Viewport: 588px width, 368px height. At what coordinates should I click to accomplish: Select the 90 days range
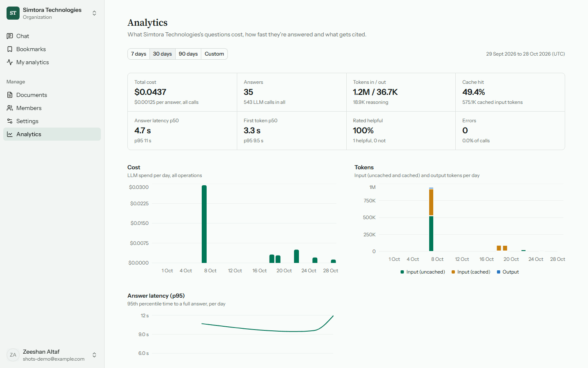pyautogui.click(x=188, y=54)
